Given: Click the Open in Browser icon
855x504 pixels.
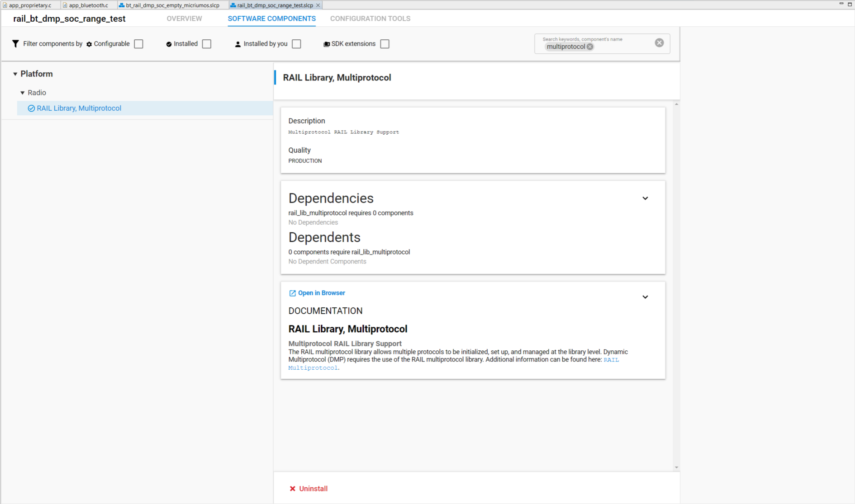Looking at the screenshot, I should coord(292,293).
